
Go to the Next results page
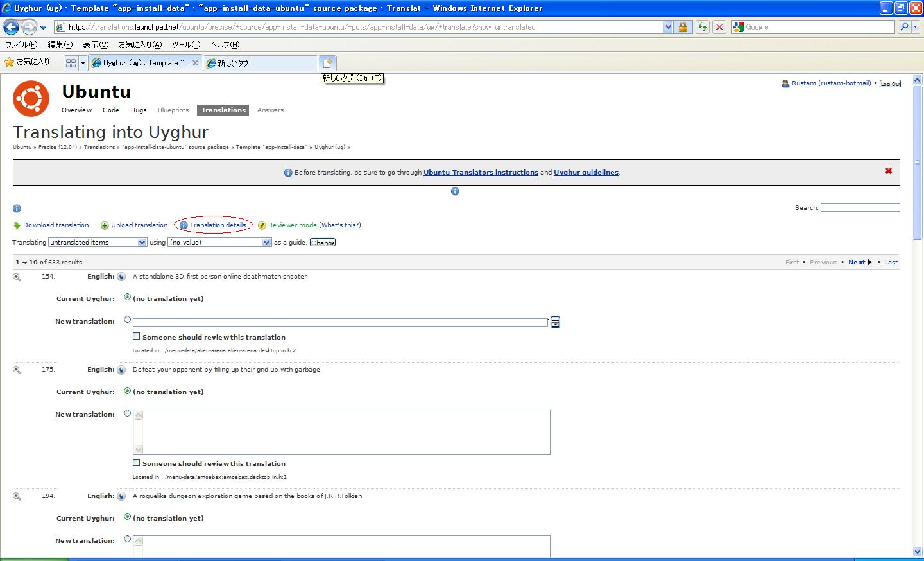(x=860, y=263)
